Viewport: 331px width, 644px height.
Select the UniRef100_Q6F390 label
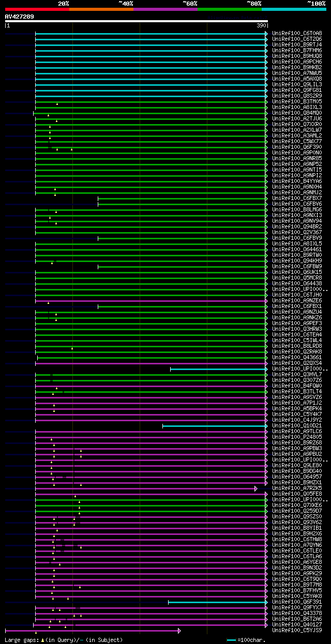(x=297, y=147)
